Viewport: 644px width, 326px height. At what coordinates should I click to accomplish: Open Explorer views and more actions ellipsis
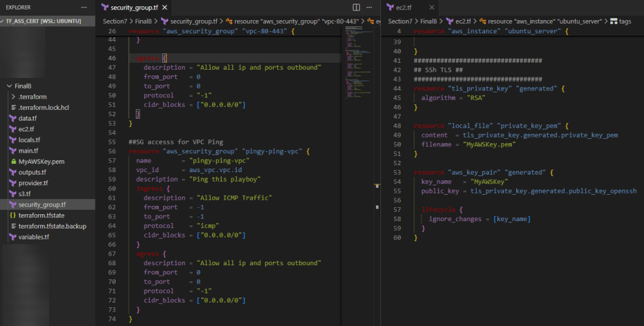84,8
